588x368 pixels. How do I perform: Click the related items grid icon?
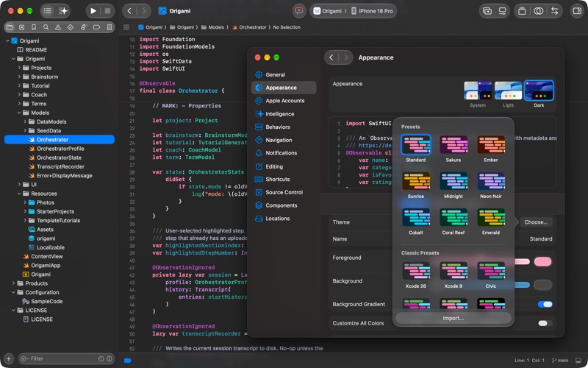point(126,27)
